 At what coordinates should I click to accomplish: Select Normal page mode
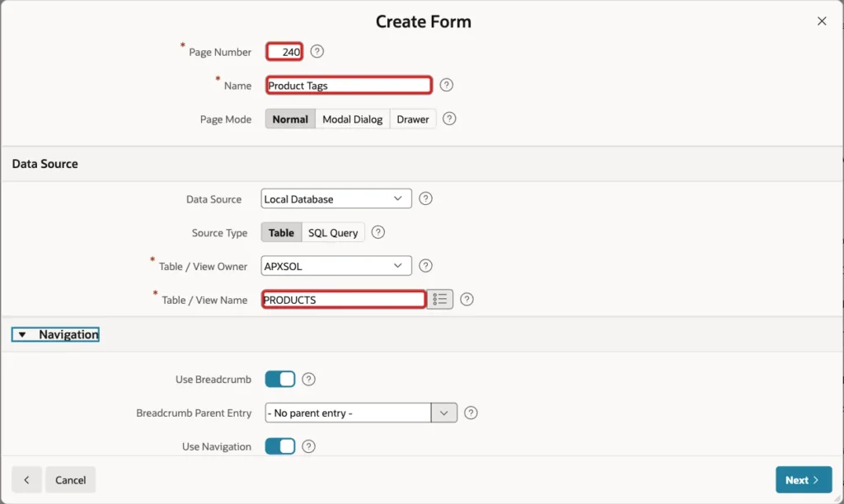tap(290, 119)
